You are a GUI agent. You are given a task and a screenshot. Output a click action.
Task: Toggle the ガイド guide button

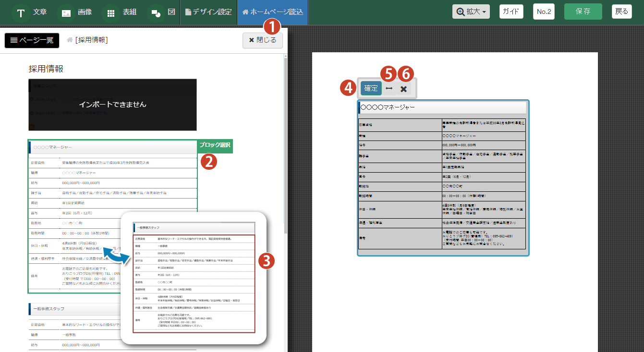pyautogui.click(x=511, y=12)
